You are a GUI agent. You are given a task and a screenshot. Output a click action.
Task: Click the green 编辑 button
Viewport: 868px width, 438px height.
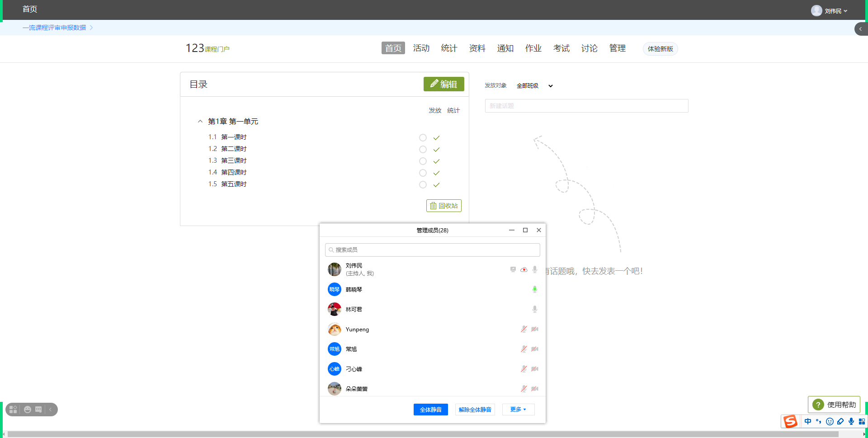point(443,84)
